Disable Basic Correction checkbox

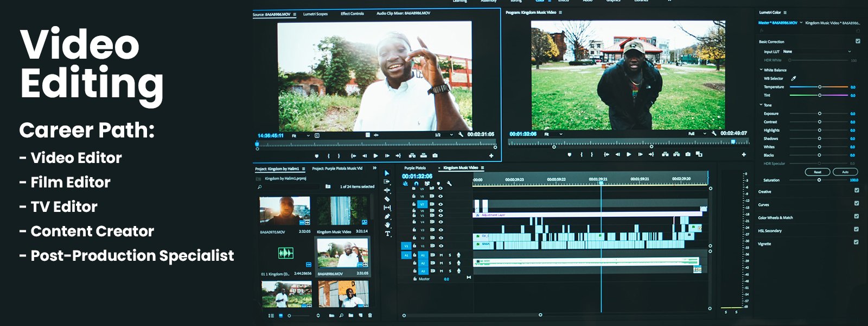coord(858,41)
